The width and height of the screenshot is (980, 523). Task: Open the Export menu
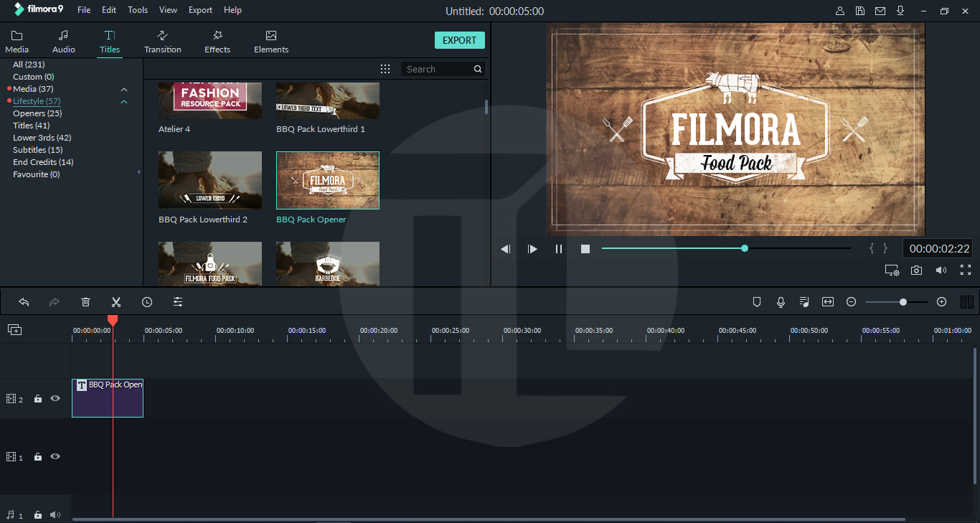200,10
